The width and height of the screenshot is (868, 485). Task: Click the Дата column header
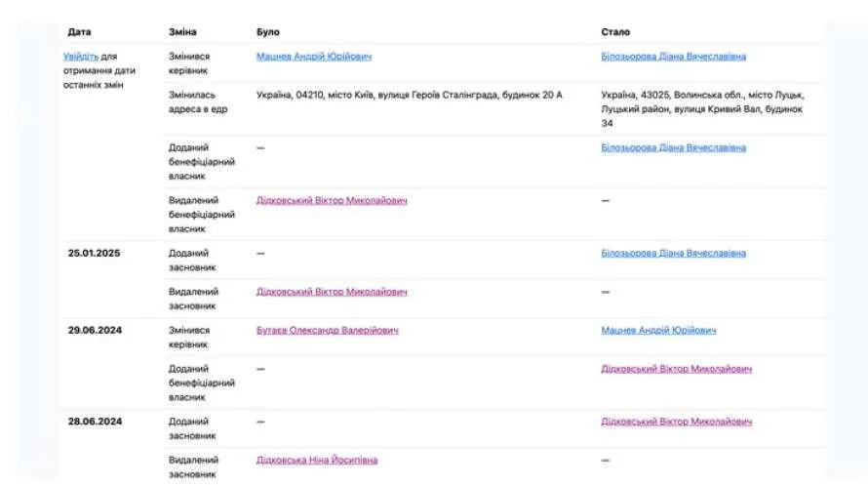[79, 32]
